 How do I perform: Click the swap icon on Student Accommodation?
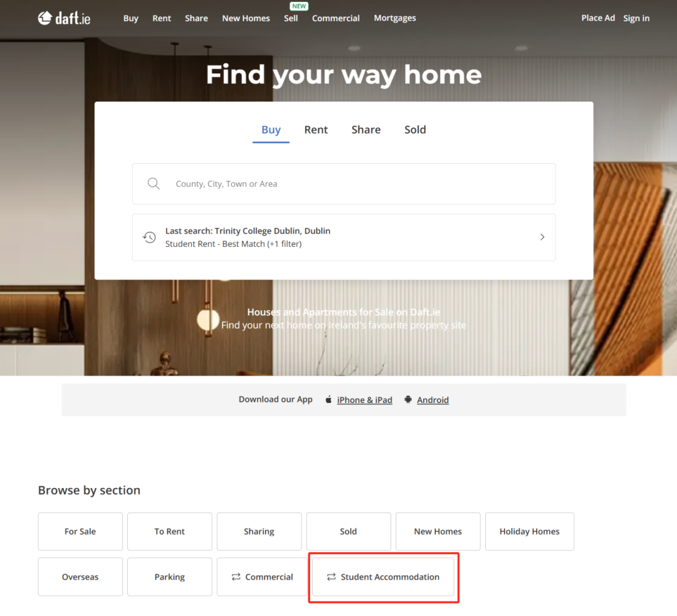tap(331, 577)
